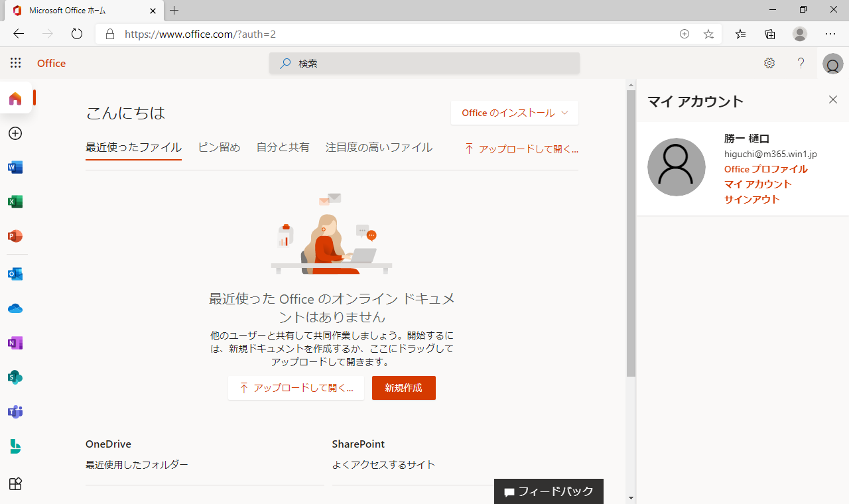The width and height of the screenshot is (849, 504).
Task: Click the top-right アップロードして開く link
Action: (521, 149)
